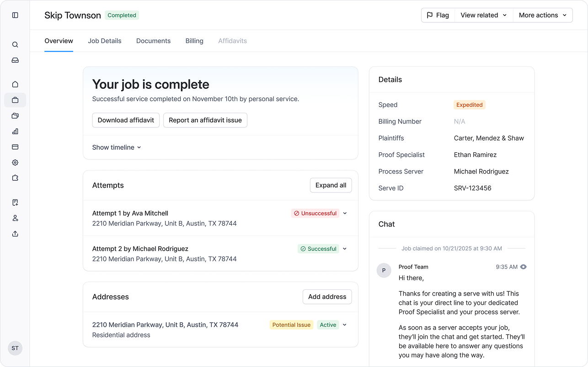Go to the home icon in sidebar
This screenshot has width=588, height=367.
tap(15, 84)
